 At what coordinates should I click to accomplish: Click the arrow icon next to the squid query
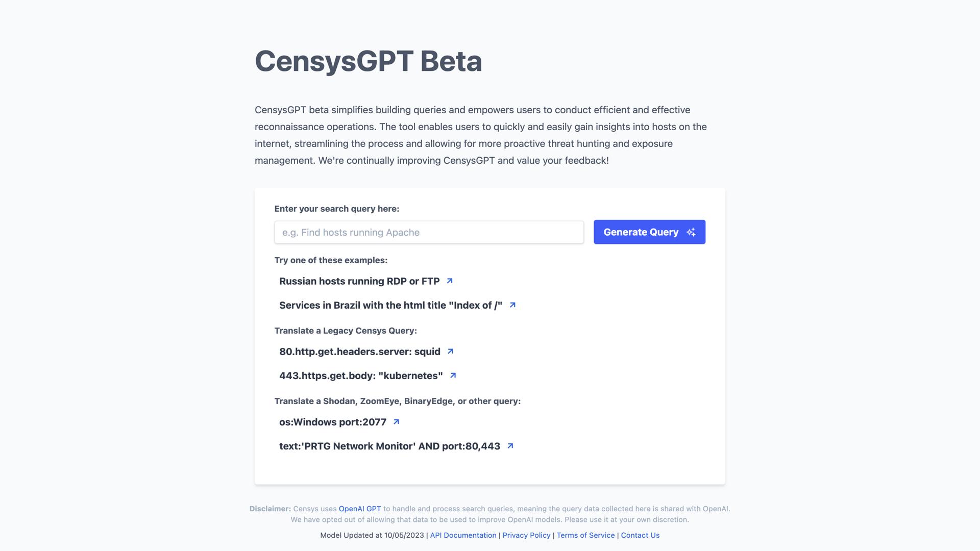pos(450,351)
